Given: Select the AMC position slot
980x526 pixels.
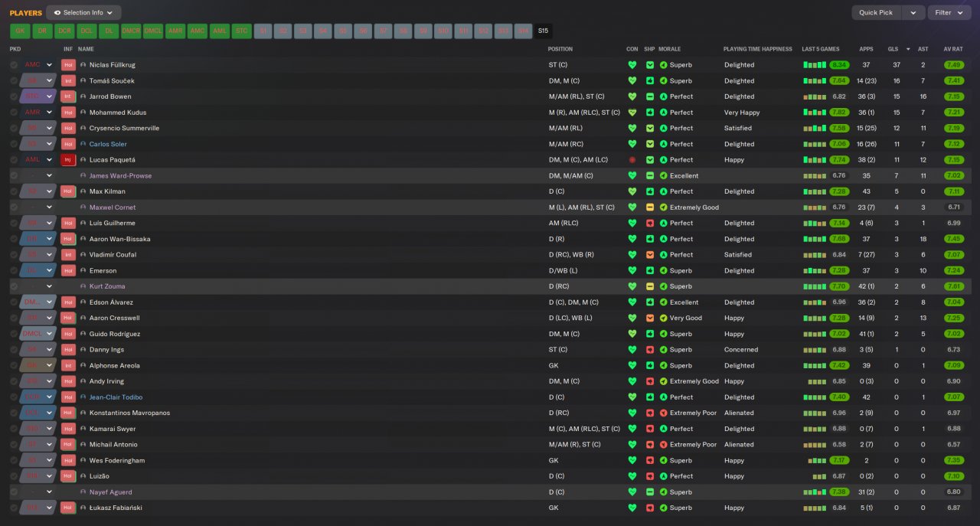Looking at the screenshot, I should click(x=198, y=31).
